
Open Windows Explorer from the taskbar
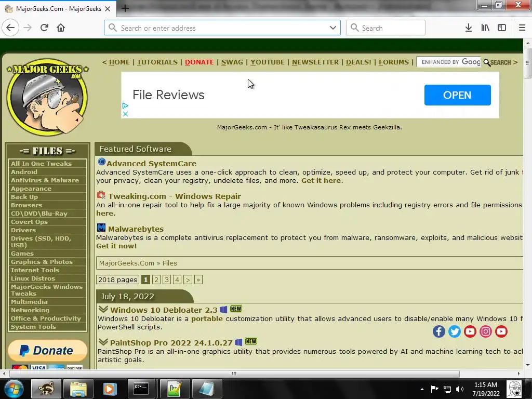78,389
